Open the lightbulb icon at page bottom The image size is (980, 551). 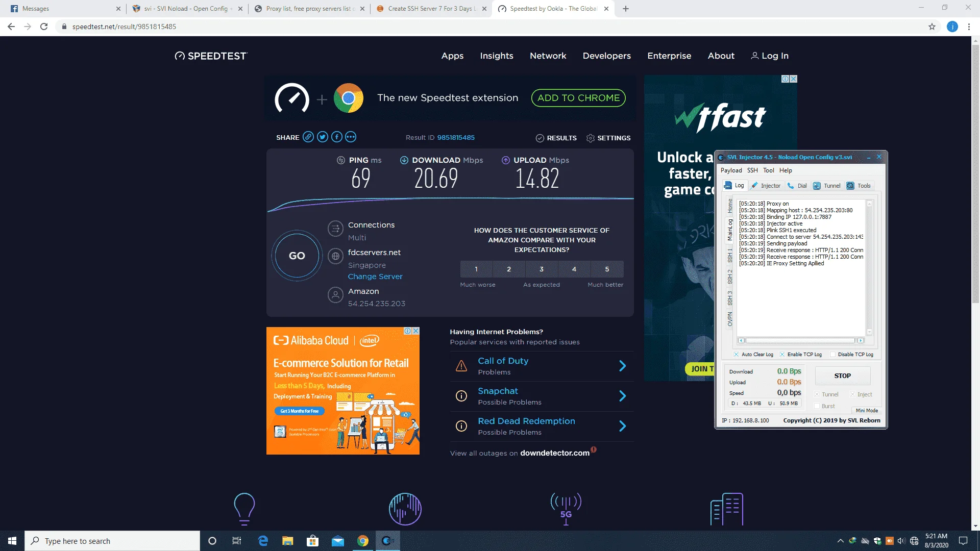pos(244,509)
